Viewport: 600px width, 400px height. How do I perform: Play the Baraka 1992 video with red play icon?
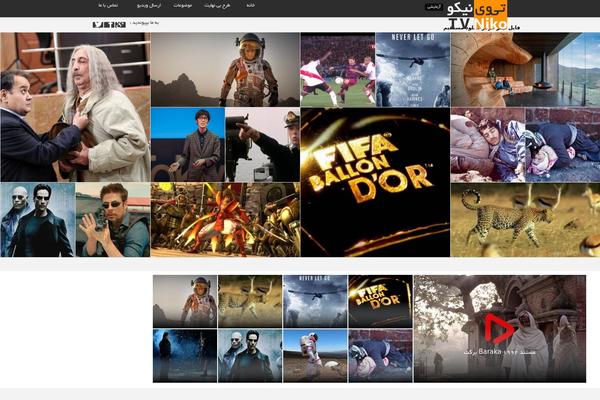[500, 329]
